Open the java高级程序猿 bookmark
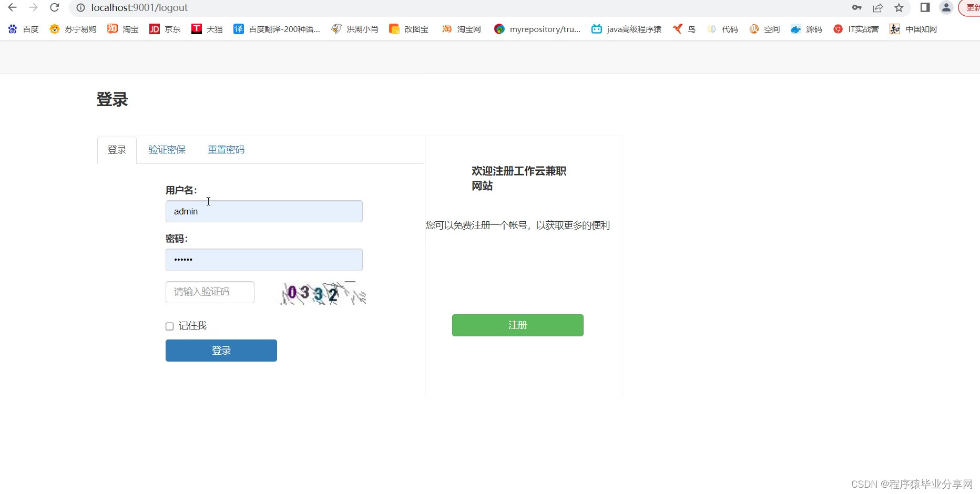Image resolution: width=980 pixels, height=494 pixels. pos(626,29)
